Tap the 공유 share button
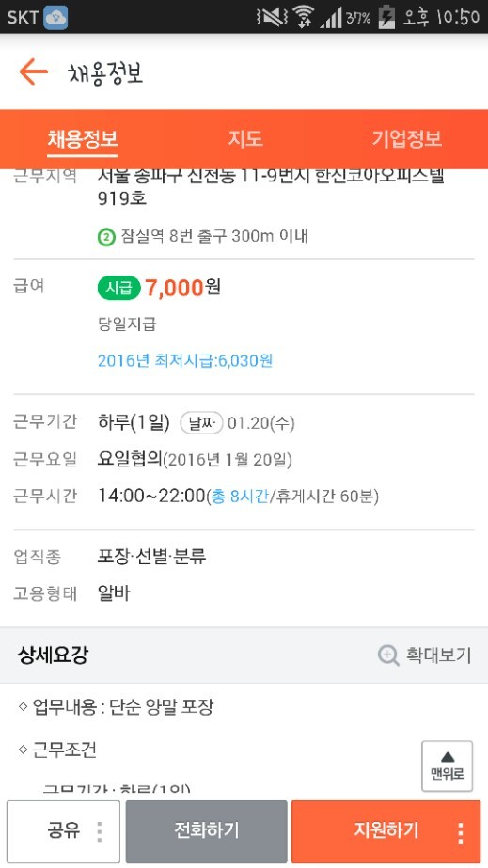 click(63, 831)
